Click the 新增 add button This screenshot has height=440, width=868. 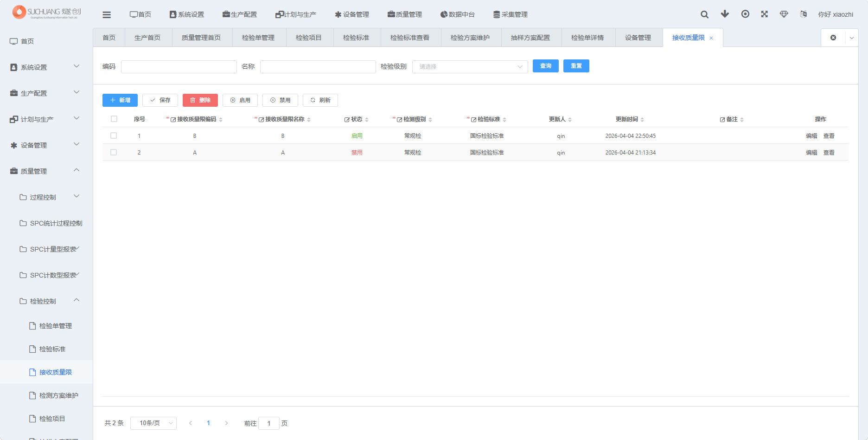coord(120,100)
